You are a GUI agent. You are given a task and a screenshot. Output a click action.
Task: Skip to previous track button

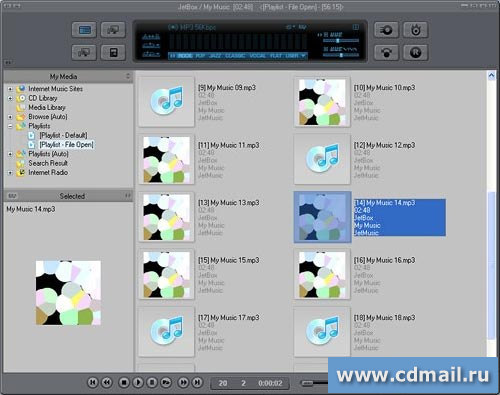point(93,382)
